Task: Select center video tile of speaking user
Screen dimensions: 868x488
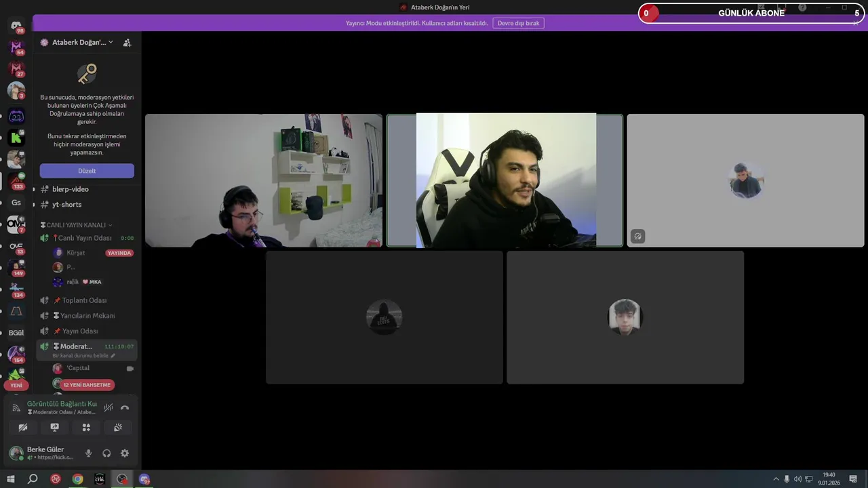Action: pos(505,180)
